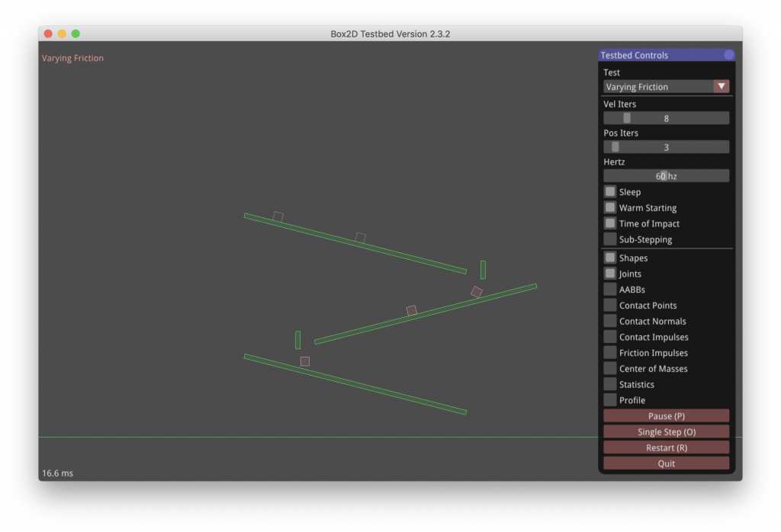
Task: Click the Box2D Testbed Version 2.3.2 window title
Action: [390, 34]
